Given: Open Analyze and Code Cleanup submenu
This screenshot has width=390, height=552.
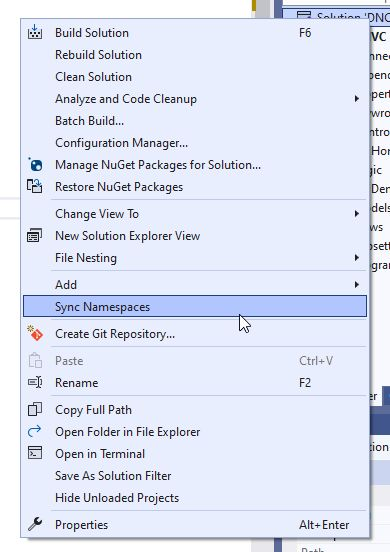Looking at the screenshot, I should click(195, 99).
